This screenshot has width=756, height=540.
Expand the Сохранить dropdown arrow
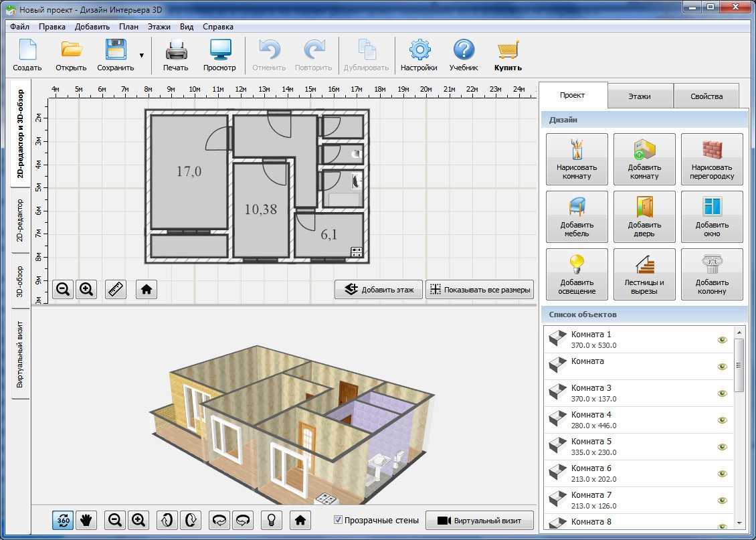142,56
